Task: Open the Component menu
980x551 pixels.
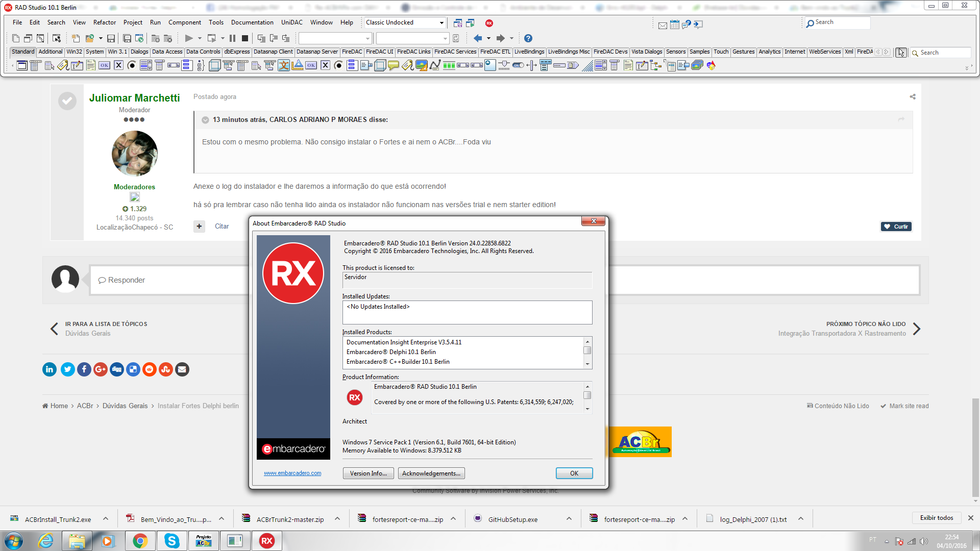Action: [x=185, y=22]
